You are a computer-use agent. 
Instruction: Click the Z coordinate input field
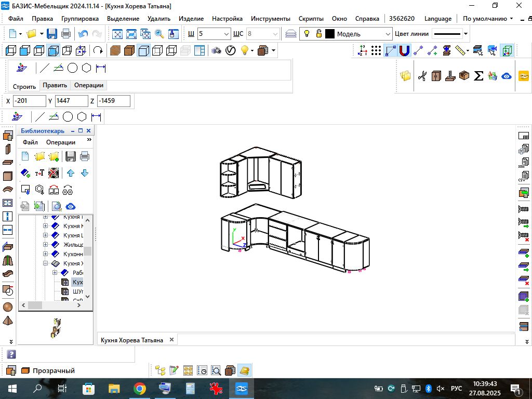pos(113,101)
